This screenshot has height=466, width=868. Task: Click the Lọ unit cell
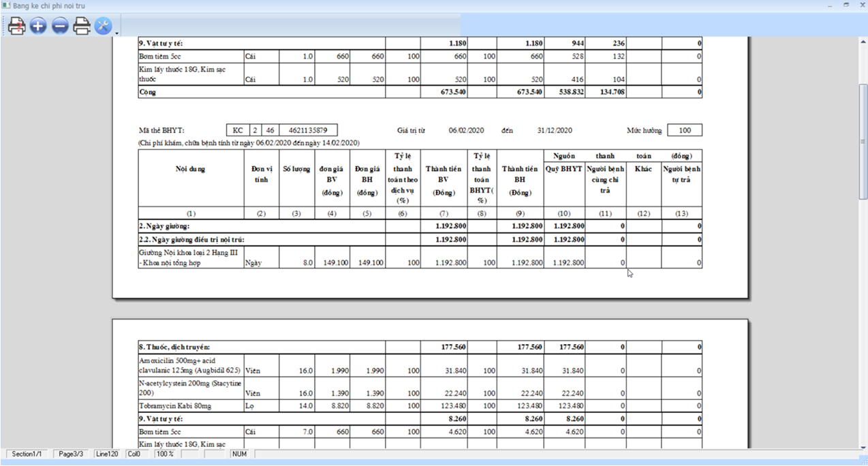click(262, 405)
